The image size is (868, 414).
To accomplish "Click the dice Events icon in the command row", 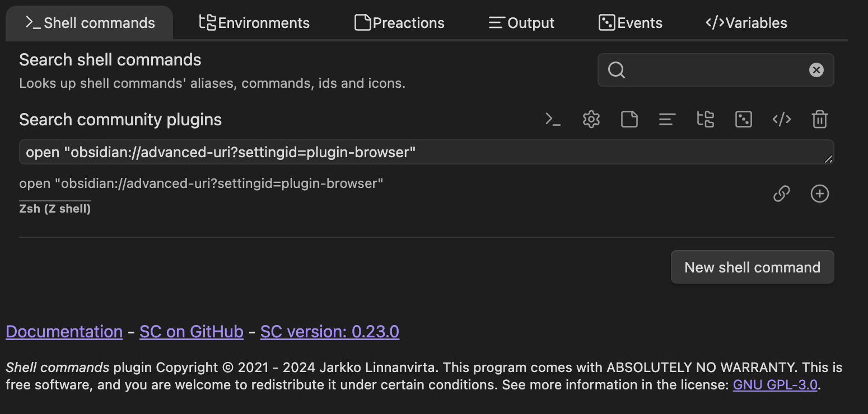I will click(744, 119).
